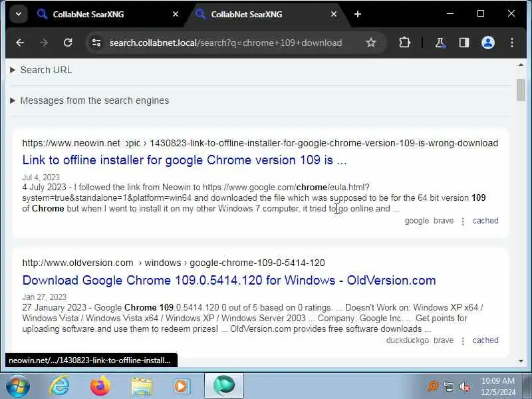This screenshot has height=399, width=532.
Task: Click the Jul 4, 2023 date text
Action: (x=41, y=177)
